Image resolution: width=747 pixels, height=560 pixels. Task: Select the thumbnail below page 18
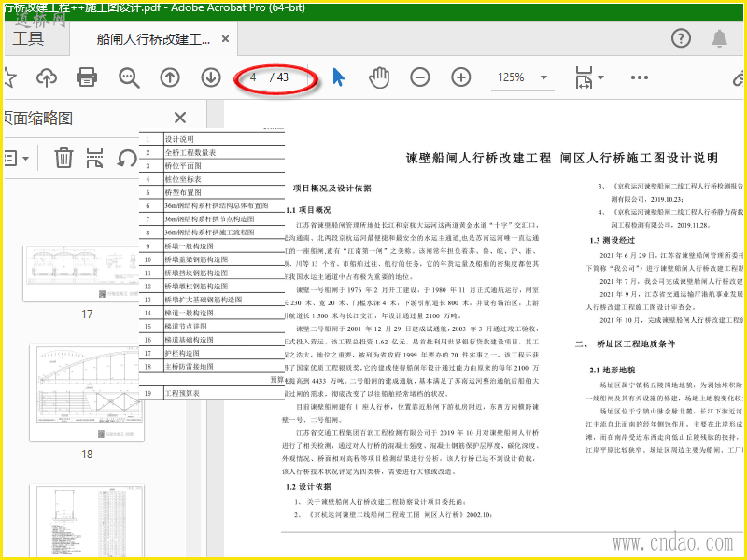point(87,522)
